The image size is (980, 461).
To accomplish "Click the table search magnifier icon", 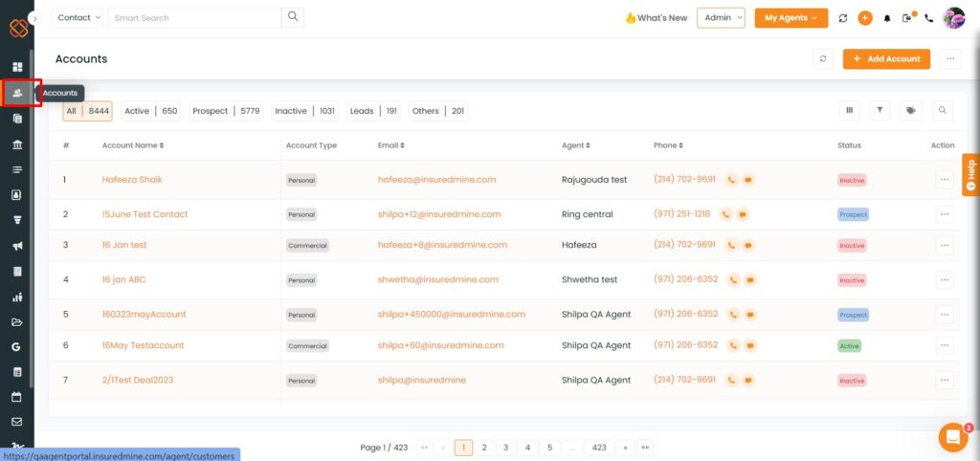I will click(x=943, y=111).
